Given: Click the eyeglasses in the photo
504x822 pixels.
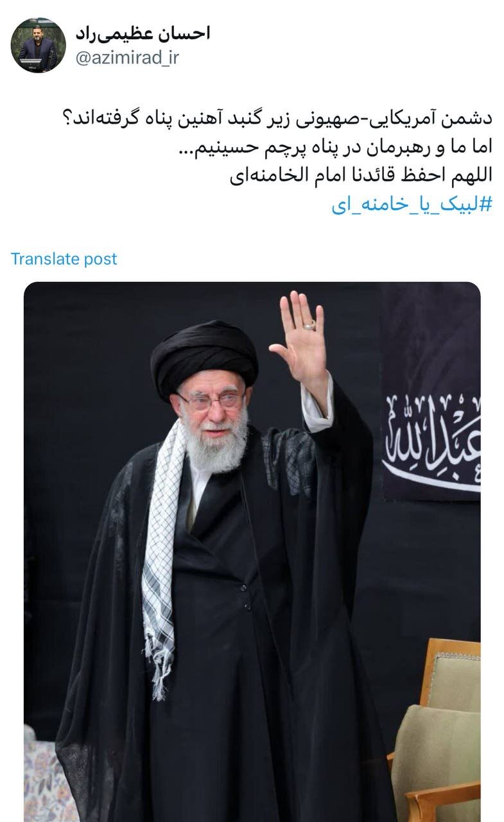Looking at the screenshot, I should pos(211,401).
